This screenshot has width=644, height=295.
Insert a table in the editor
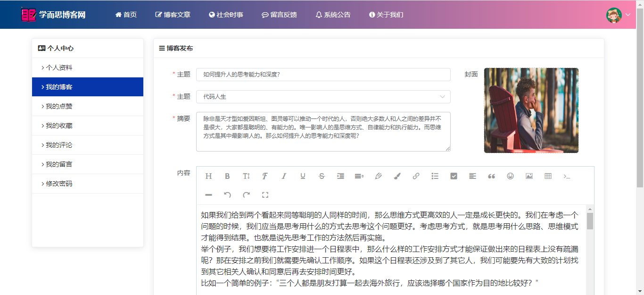click(x=548, y=176)
